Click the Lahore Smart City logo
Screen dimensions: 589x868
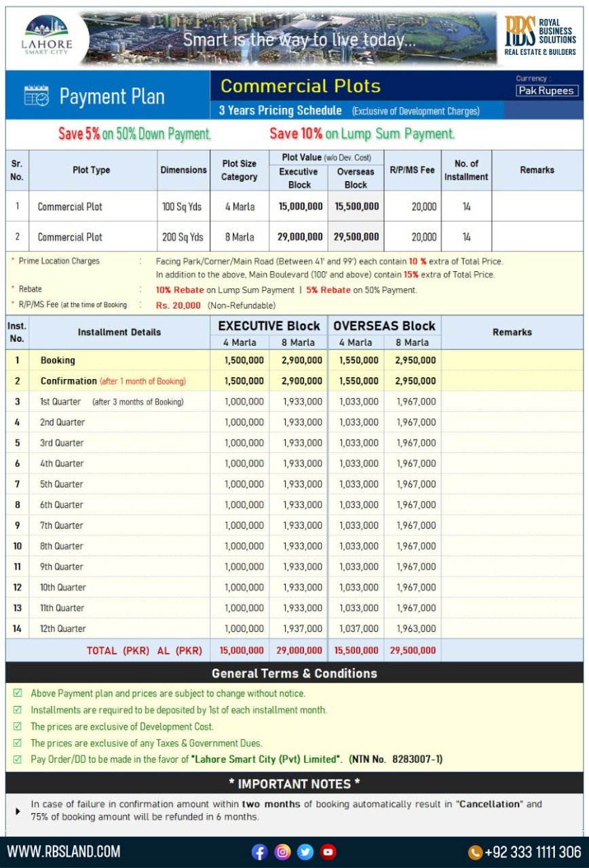click(47, 36)
